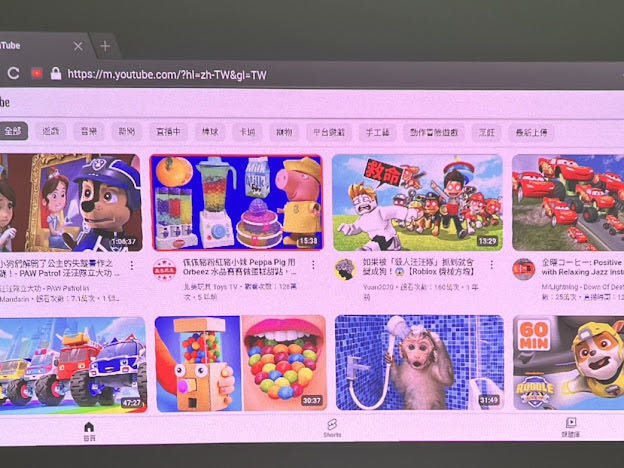Open more options for the Peppa Pig video
The height and width of the screenshot is (468, 624).
coord(313,265)
